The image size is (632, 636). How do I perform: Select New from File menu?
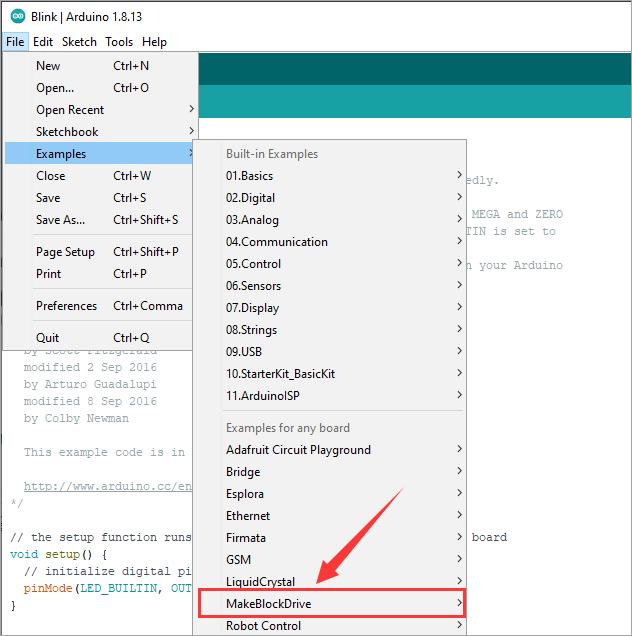pos(48,66)
